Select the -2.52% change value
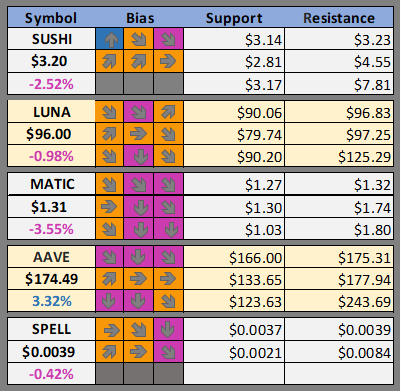Viewport: 401px width, 392px height. point(51,84)
